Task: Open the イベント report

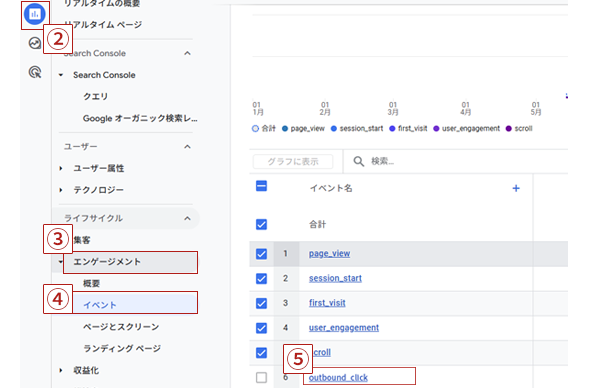Action: pyautogui.click(x=100, y=305)
